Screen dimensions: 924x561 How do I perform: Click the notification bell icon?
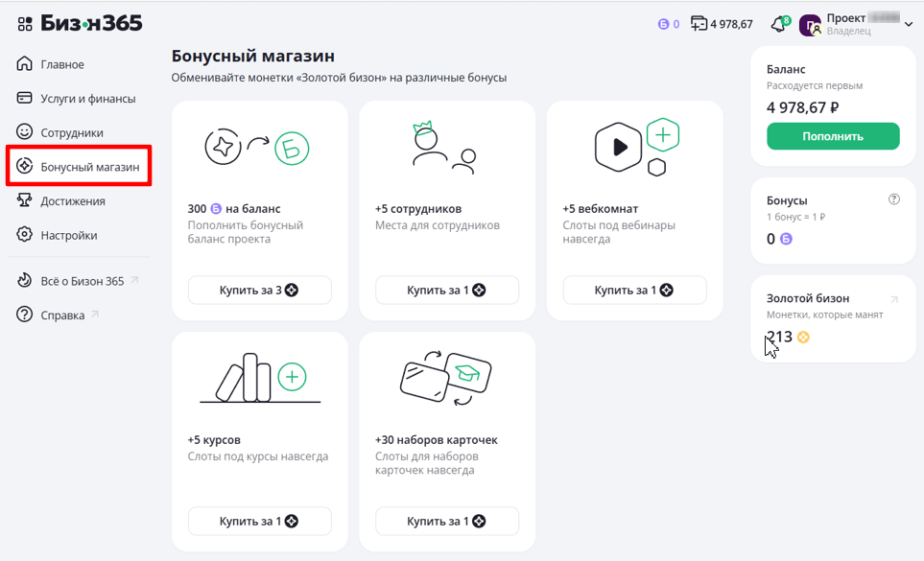pyautogui.click(x=778, y=25)
